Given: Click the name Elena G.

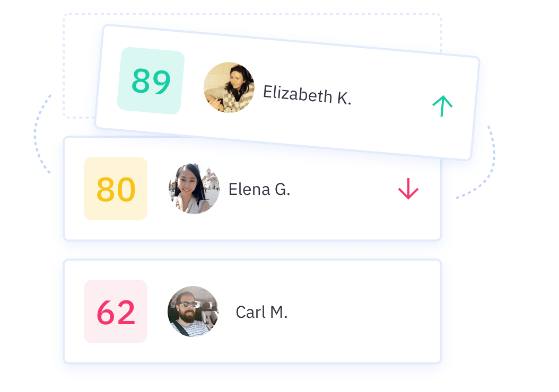Looking at the screenshot, I should [259, 189].
